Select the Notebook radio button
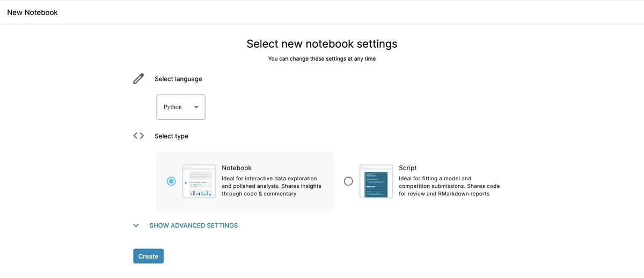Image resolution: width=644 pixels, height=278 pixels. 171,181
